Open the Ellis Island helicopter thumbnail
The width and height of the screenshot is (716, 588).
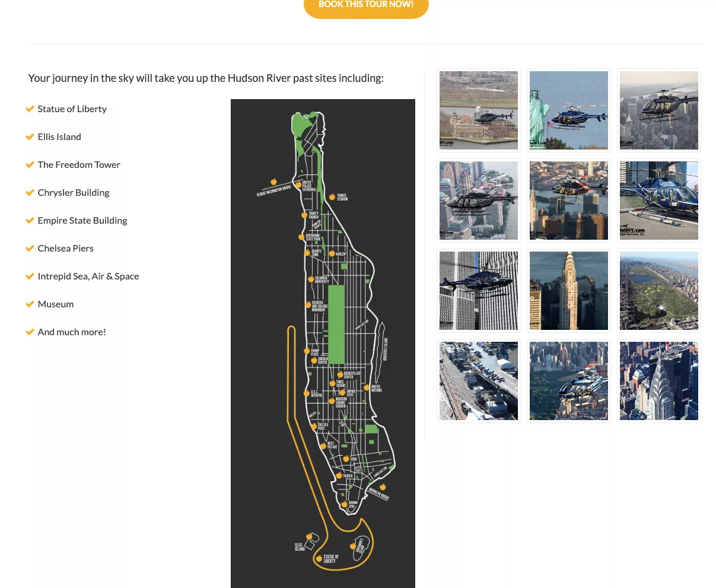(478, 110)
